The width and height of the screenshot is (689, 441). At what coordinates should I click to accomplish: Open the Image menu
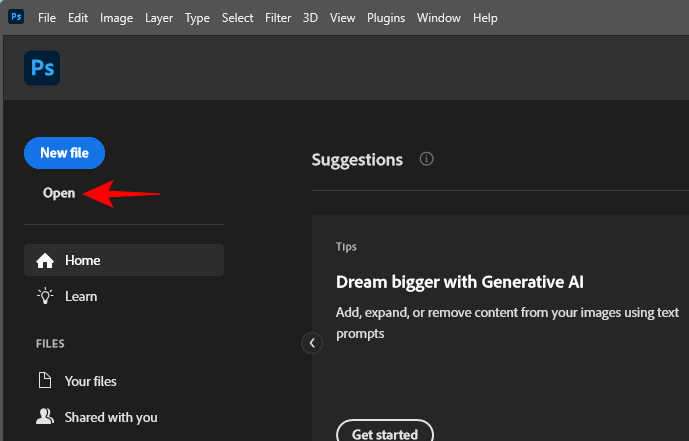pyautogui.click(x=116, y=18)
